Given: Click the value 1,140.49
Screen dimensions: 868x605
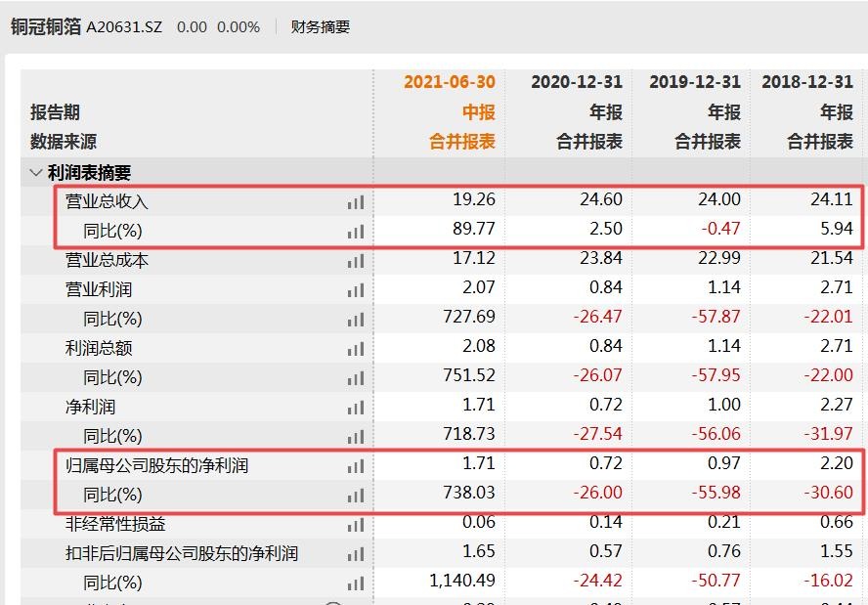Looking at the screenshot, I should click(462, 581).
